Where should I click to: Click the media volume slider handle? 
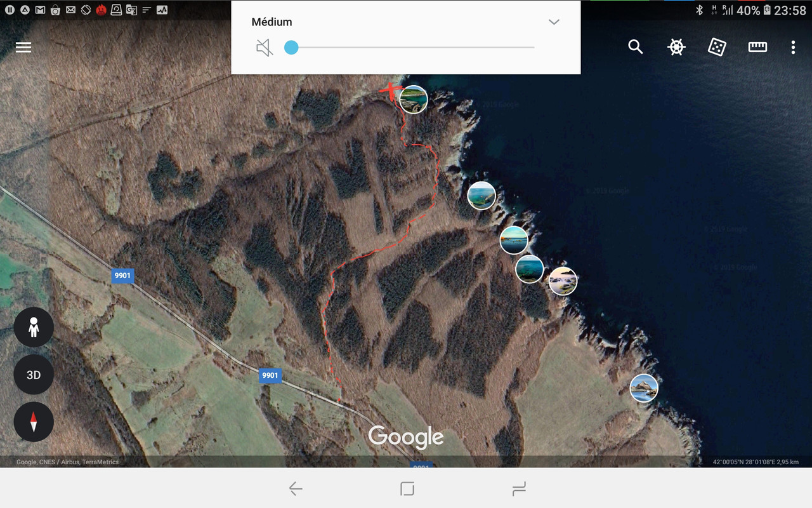(x=291, y=48)
